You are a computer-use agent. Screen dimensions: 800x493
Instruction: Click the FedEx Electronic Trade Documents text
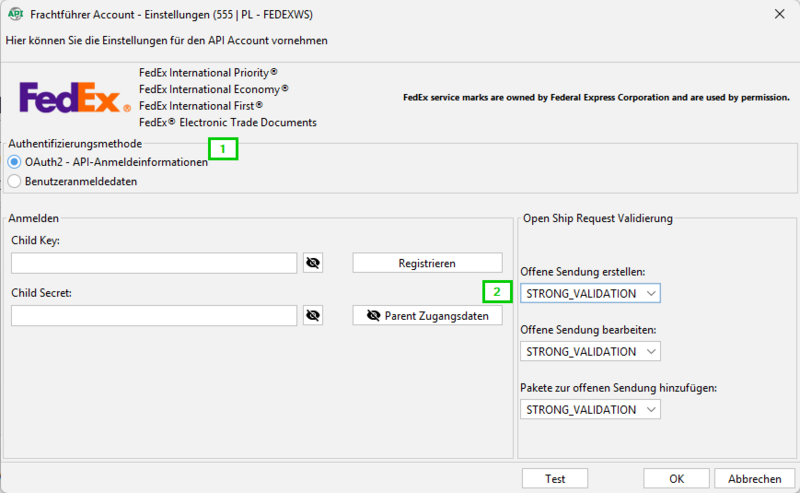(x=228, y=122)
